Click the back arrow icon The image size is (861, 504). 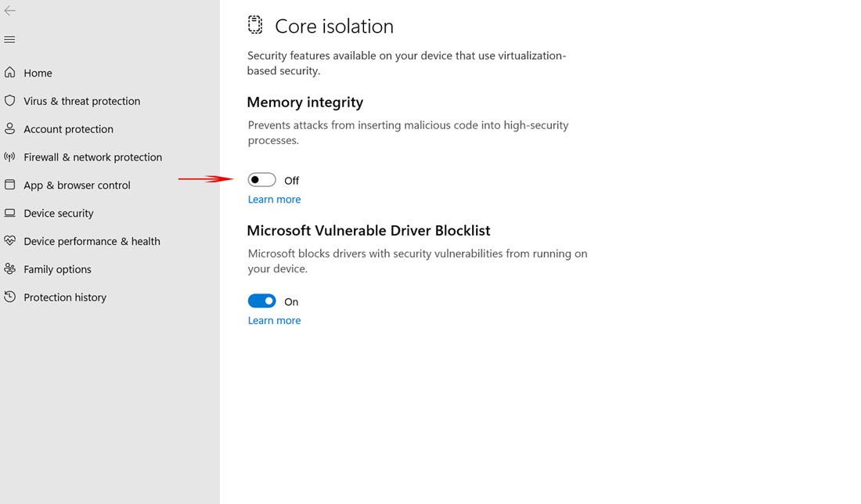(x=10, y=11)
